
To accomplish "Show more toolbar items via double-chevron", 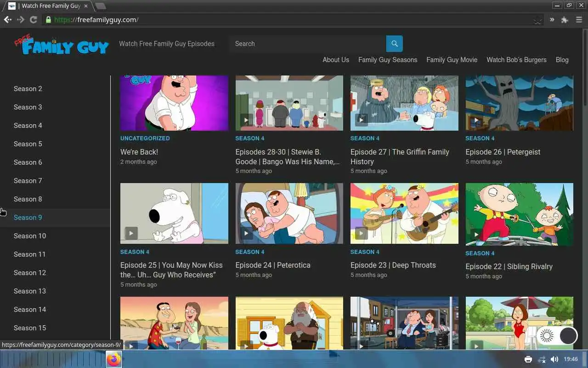I will click(x=552, y=20).
